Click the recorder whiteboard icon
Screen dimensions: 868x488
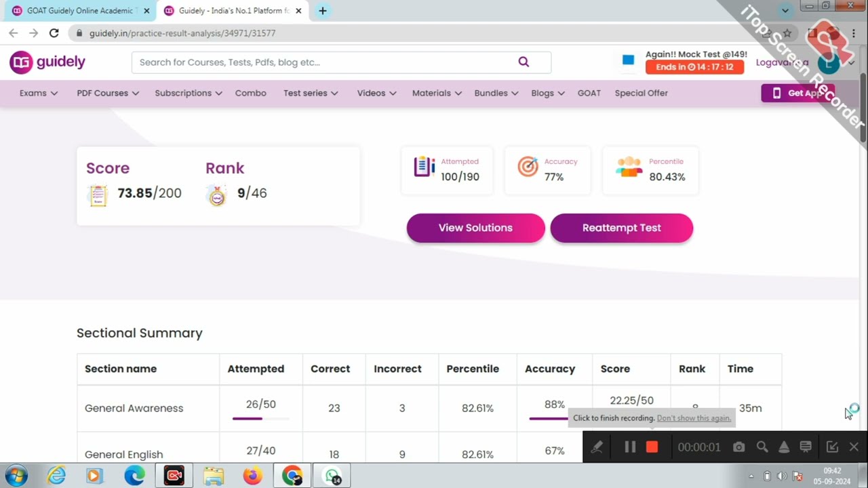(x=806, y=447)
